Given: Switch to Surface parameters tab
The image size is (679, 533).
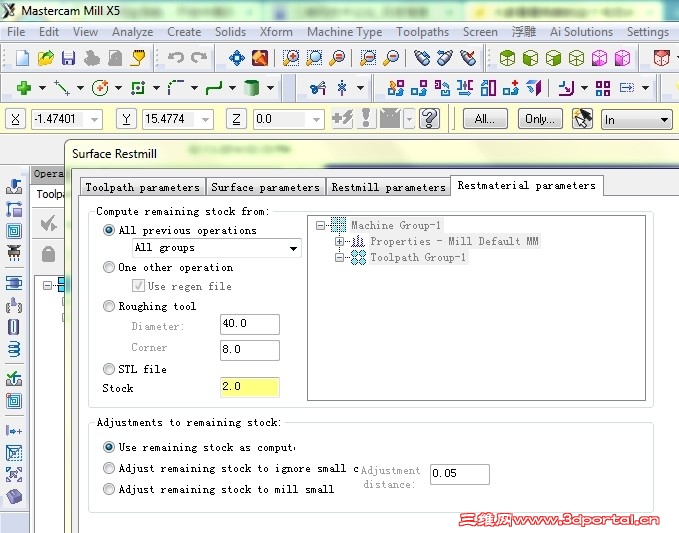Looking at the screenshot, I should pyautogui.click(x=265, y=187).
